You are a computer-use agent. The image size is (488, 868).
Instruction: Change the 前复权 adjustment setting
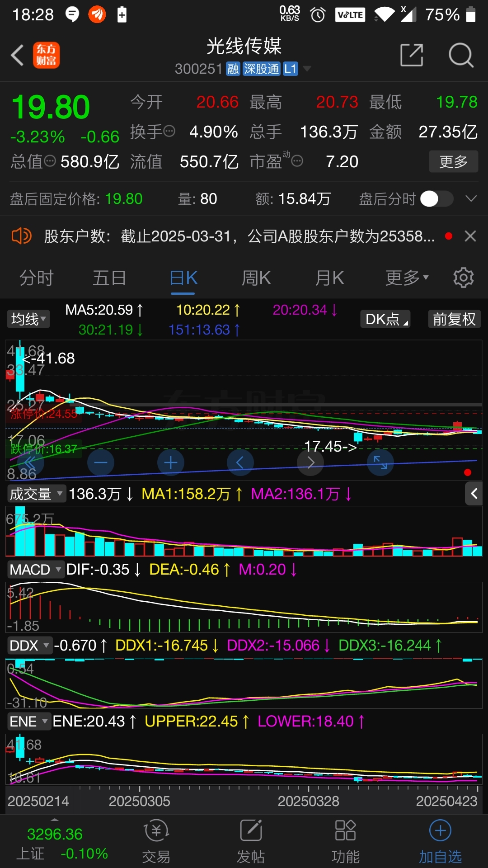(x=454, y=319)
